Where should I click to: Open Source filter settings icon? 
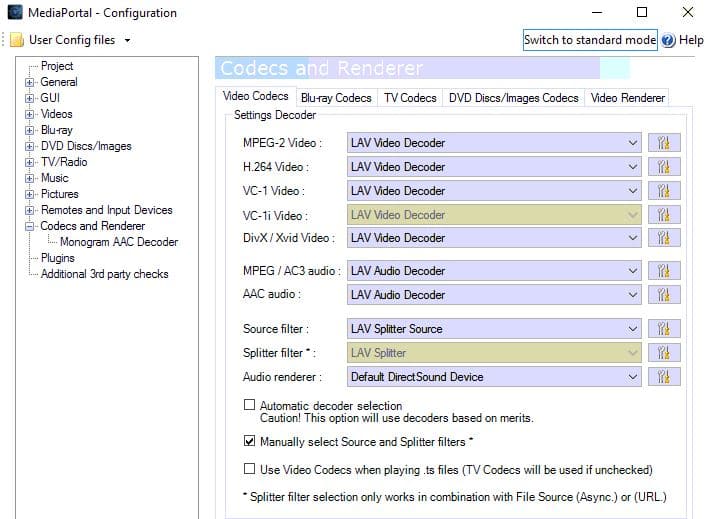tap(663, 329)
